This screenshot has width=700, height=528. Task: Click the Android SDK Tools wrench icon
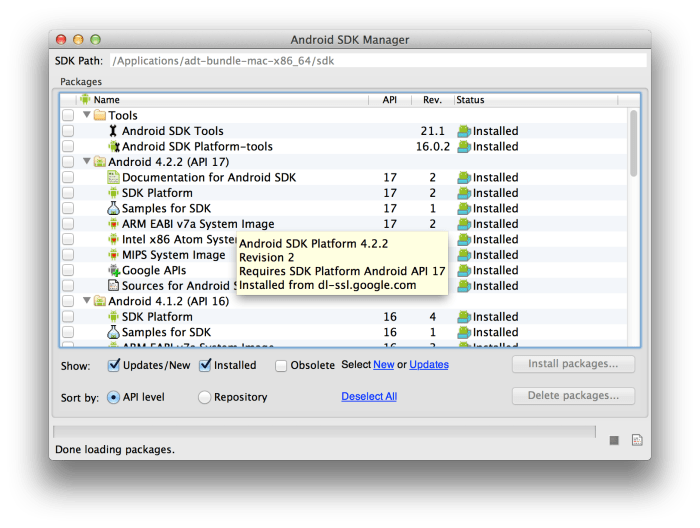pyautogui.click(x=113, y=131)
